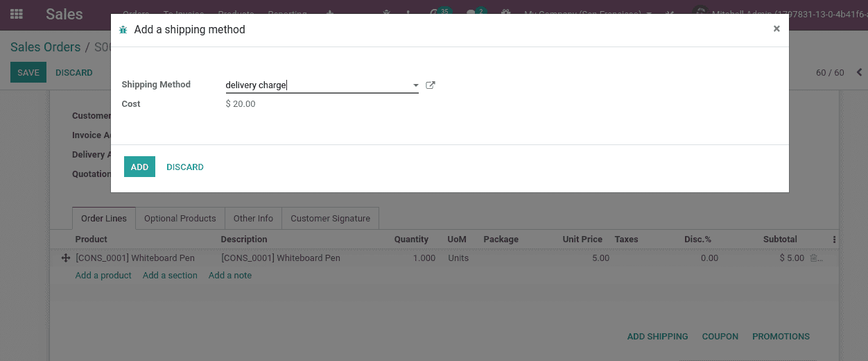Click the Sales app title
Image resolution: width=868 pixels, height=361 pixels.
tap(64, 14)
